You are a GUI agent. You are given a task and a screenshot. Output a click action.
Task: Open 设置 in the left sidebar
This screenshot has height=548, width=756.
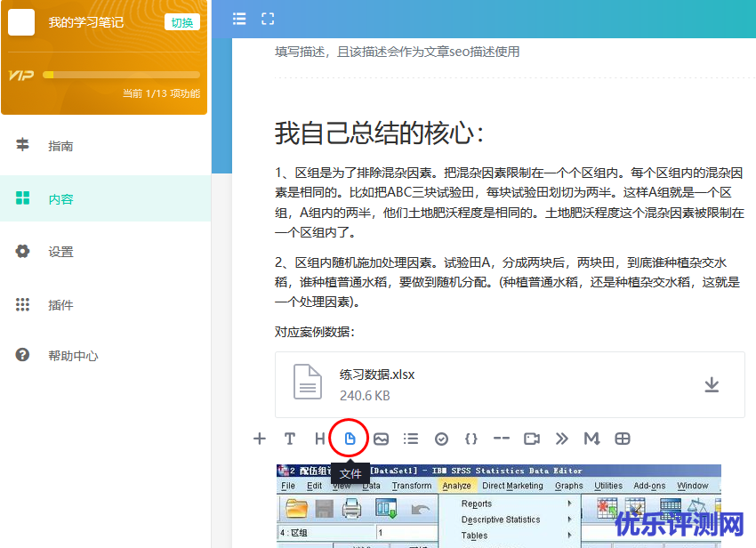pos(60,252)
